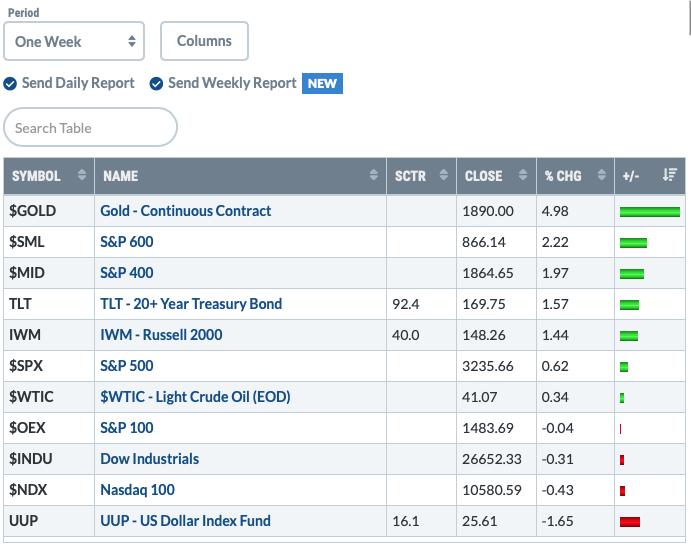Image resolution: width=691 pixels, height=546 pixels.
Task: Focus the Search Table input field
Action: click(x=90, y=128)
